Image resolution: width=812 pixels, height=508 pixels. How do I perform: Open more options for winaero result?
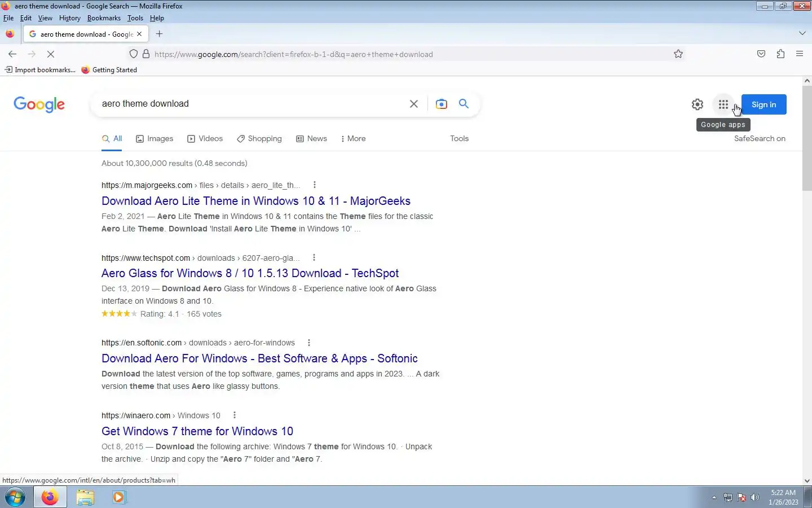click(x=235, y=415)
